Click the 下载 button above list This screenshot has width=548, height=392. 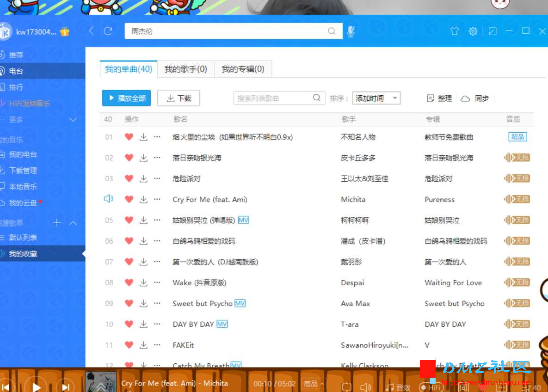pyautogui.click(x=179, y=98)
